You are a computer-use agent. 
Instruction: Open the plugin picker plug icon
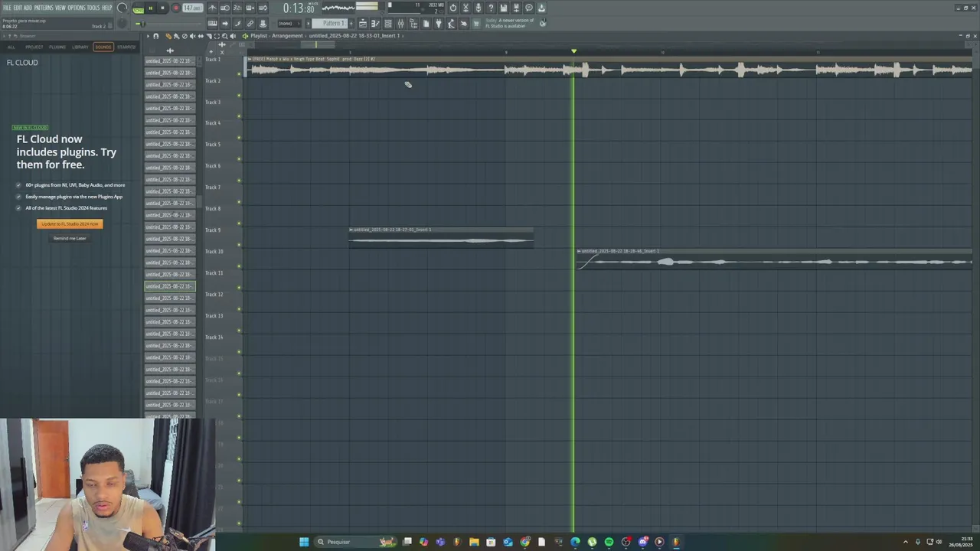[438, 23]
